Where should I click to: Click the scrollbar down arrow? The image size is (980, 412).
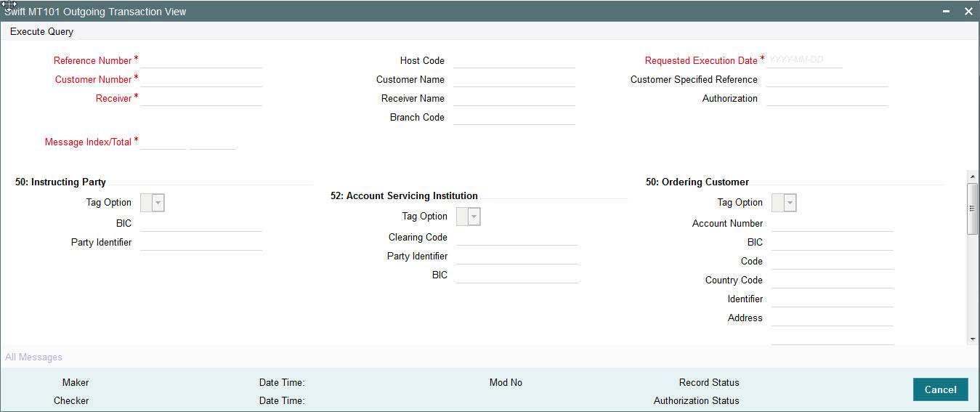click(x=973, y=339)
